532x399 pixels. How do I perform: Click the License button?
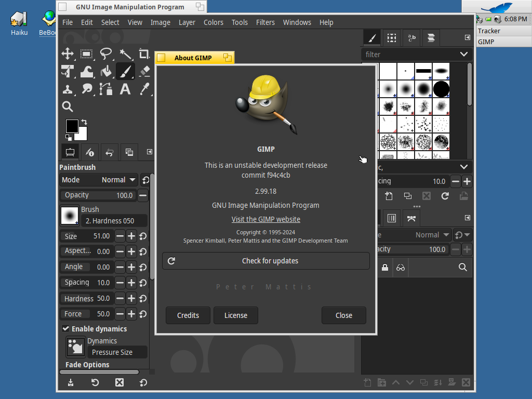pyautogui.click(x=236, y=315)
